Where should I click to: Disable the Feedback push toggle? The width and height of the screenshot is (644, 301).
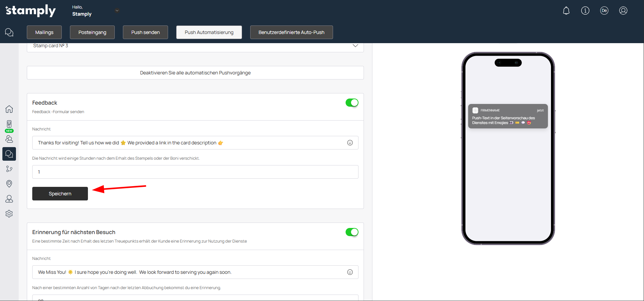[352, 103]
